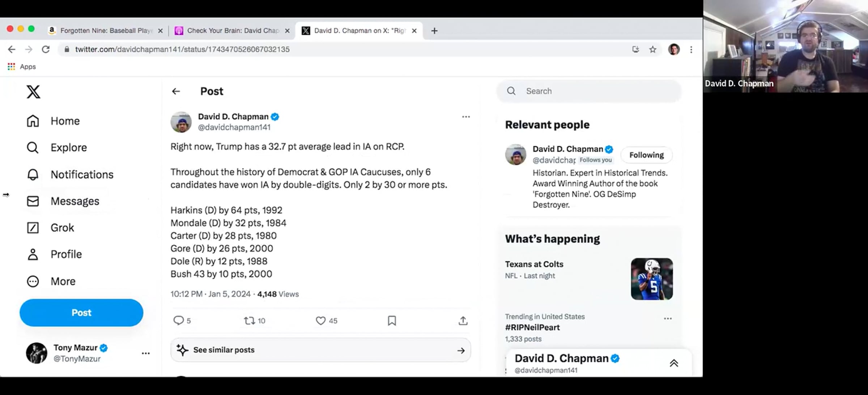The height and width of the screenshot is (395, 868).
Task: Open post options three-dot menu
Action: pyautogui.click(x=466, y=117)
